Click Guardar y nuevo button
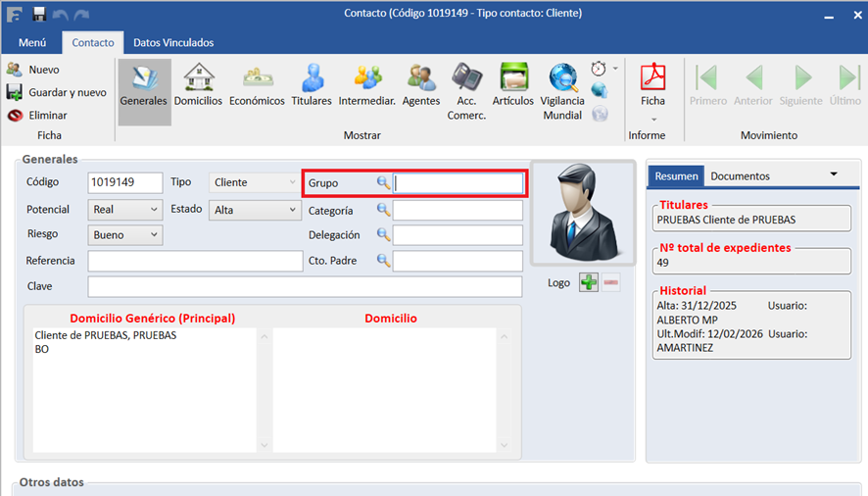This screenshot has width=868, height=496. [x=57, y=92]
